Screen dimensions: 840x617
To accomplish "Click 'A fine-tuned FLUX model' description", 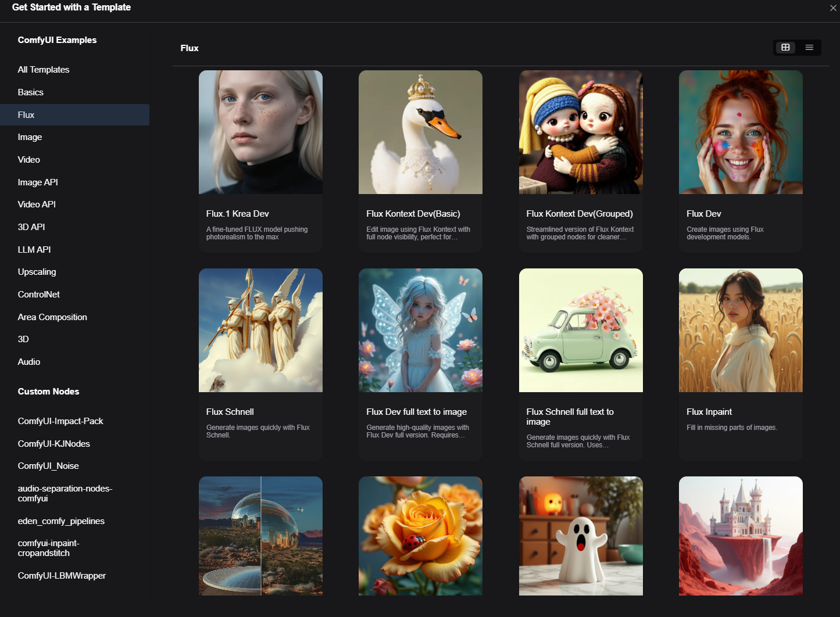I will [257, 233].
